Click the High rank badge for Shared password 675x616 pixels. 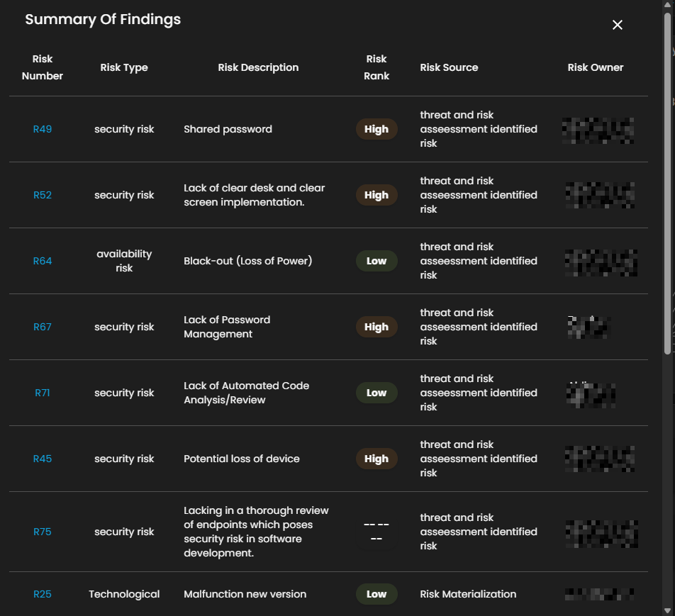376,129
